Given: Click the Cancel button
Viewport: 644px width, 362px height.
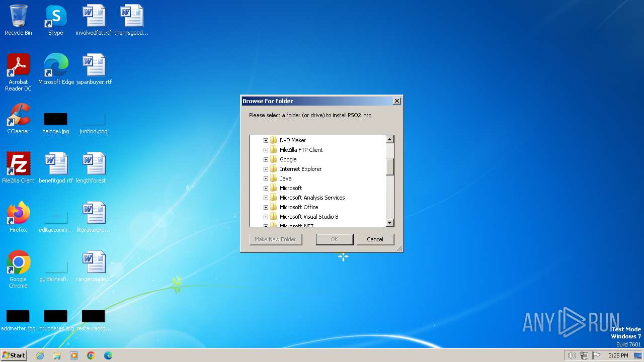Looking at the screenshot, I should 375,239.
